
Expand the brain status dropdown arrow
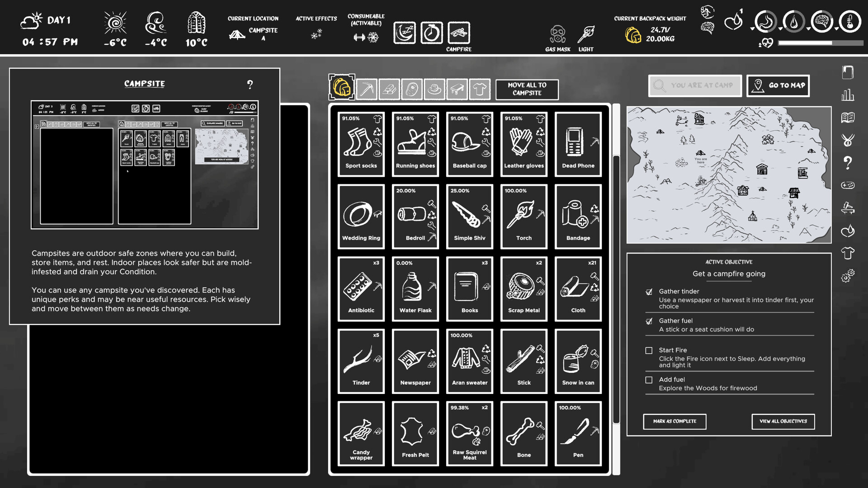pyautogui.click(x=808, y=28)
